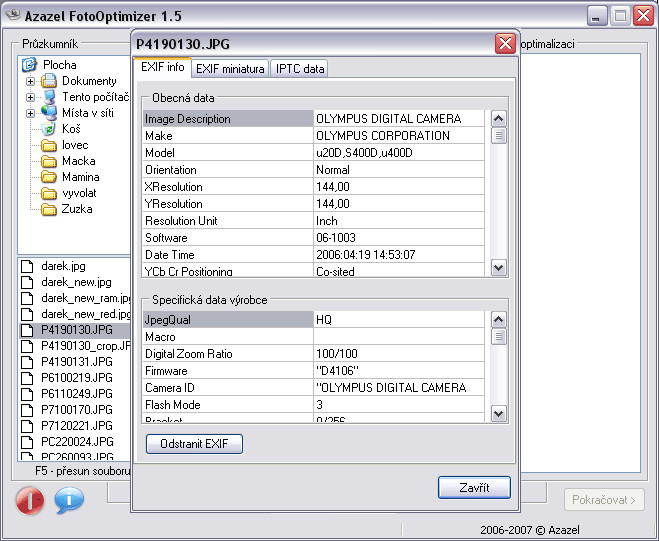Click file icon next to PC220024.JPG
The height and width of the screenshot is (541, 659).
tap(27, 442)
